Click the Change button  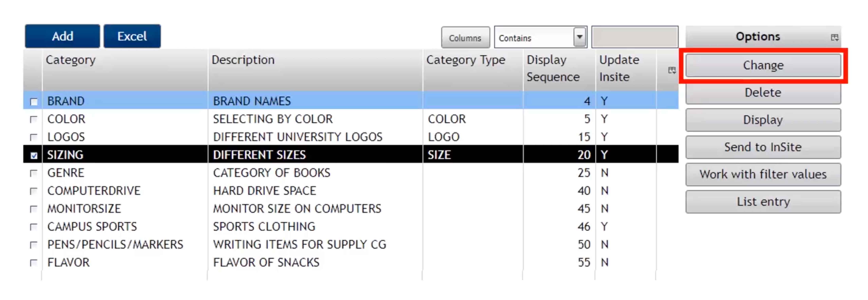(x=763, y=65)
